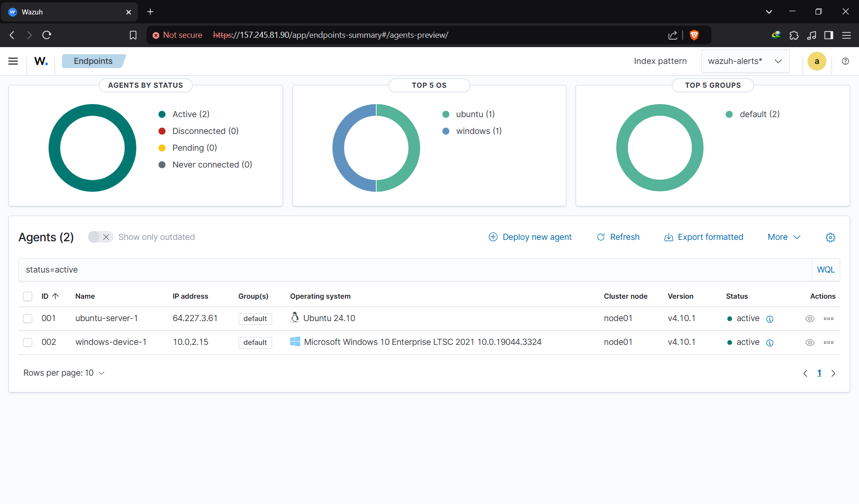Click the share page icon
The image size is (859, 504).
pos(673,35)
